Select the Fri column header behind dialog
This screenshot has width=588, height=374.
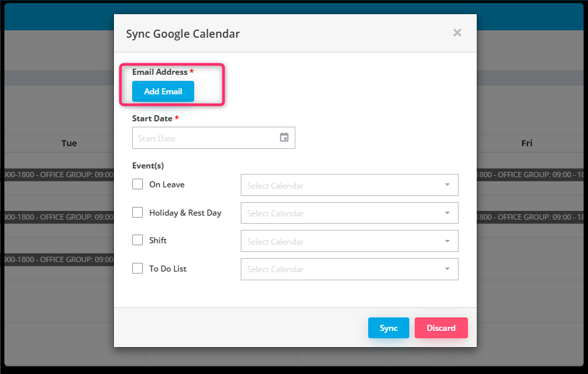tap(527, 143)
